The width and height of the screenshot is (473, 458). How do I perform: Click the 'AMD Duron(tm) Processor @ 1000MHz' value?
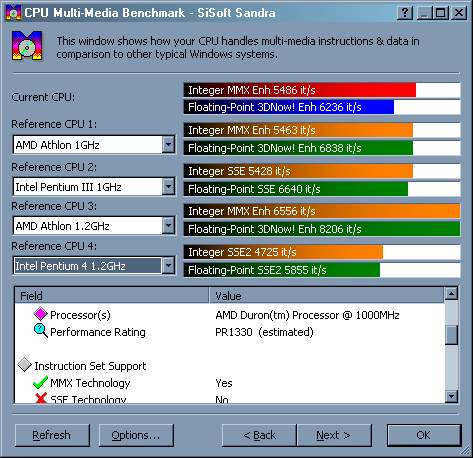[307, 315]
